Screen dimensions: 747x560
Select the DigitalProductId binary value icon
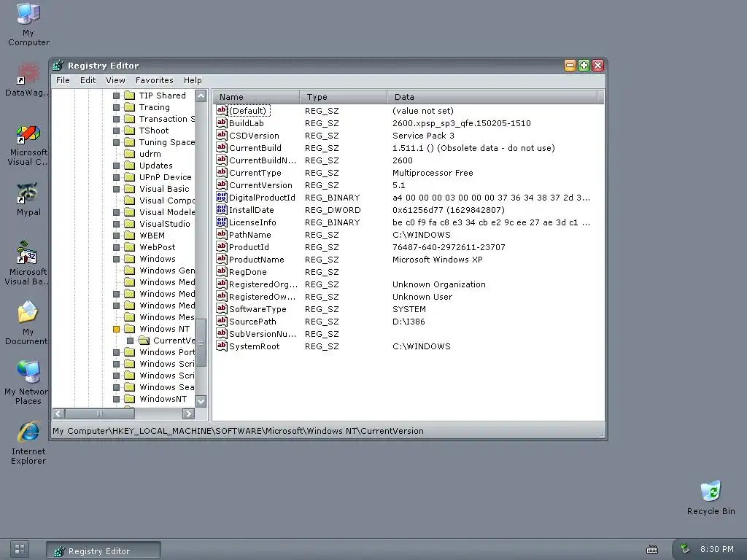[222, 197]
